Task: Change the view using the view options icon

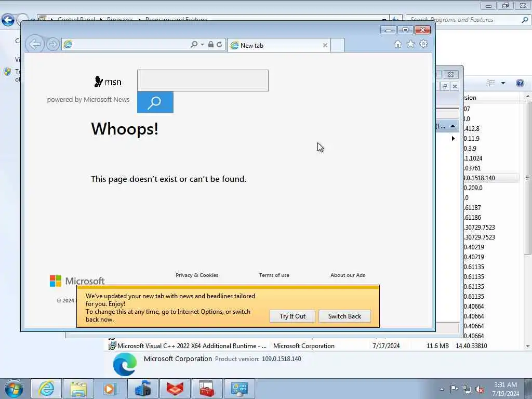Action: point(490,83)
